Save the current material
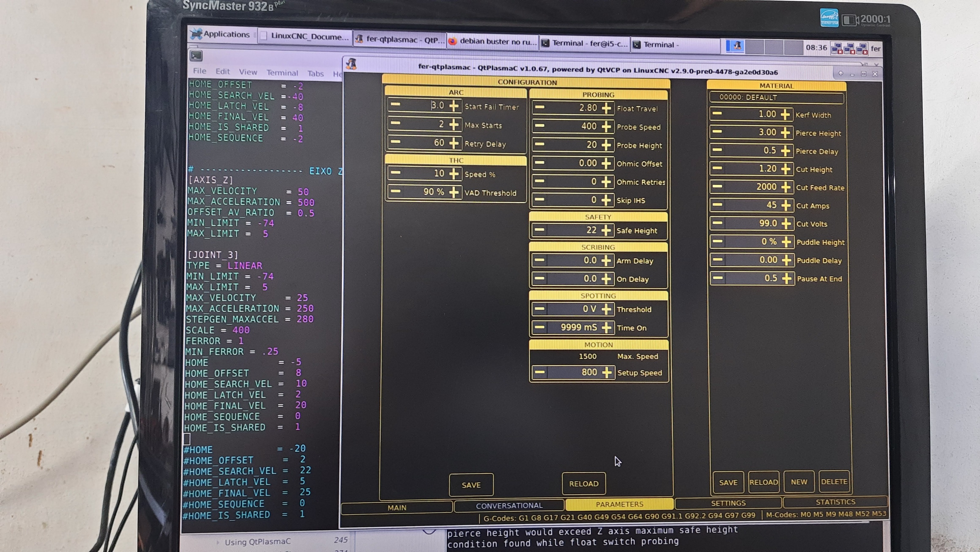The image size is (980, 552). (728, 482)
